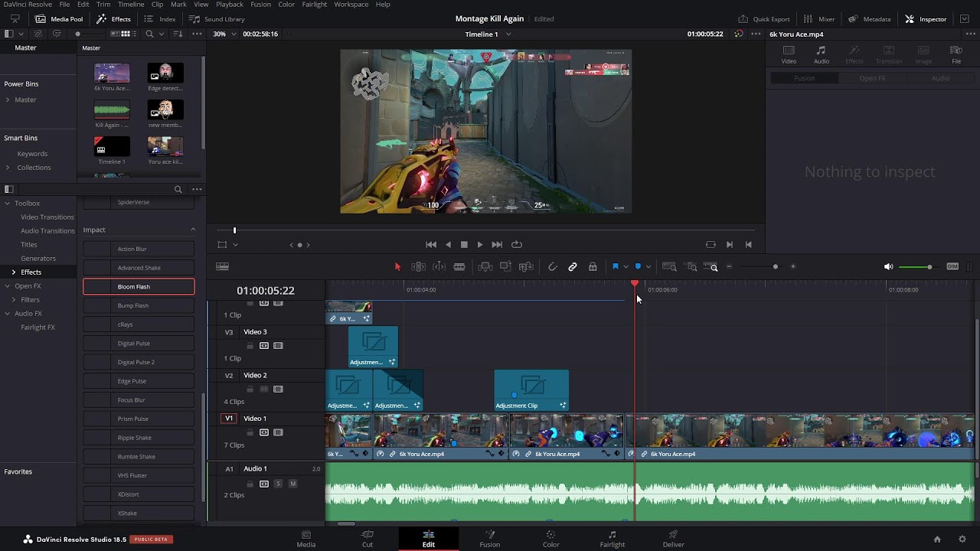980x551 pixels.
Task: Open Timeline View Options
Action: point(223,266)
